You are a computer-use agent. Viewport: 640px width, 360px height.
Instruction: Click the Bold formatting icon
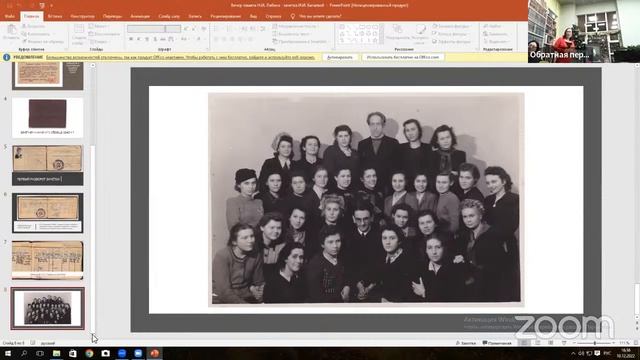131,39
